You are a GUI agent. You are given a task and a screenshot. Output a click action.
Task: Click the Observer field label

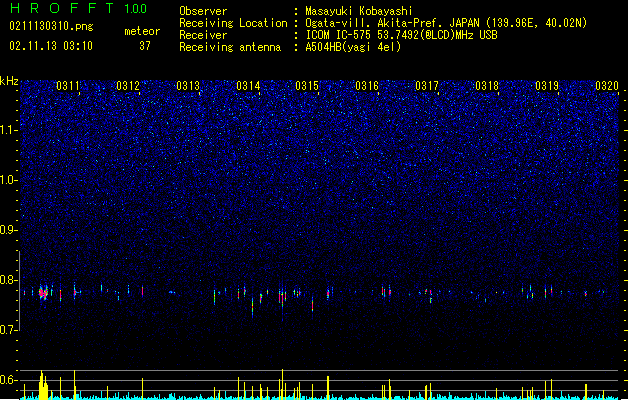pos(203,11)
